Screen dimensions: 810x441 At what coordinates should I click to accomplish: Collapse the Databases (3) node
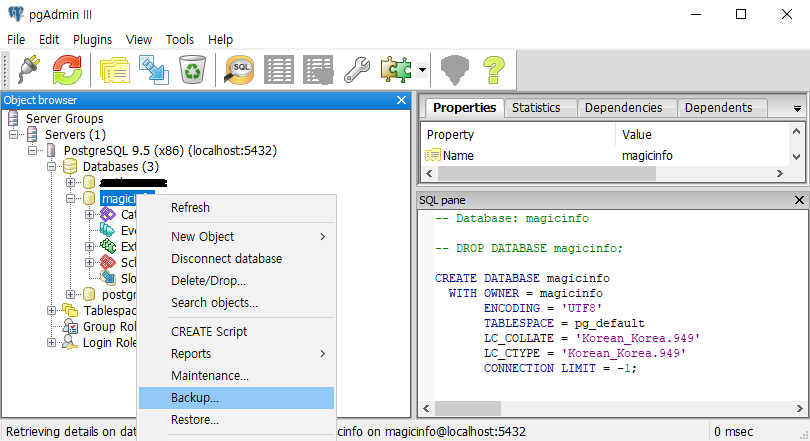(52, 166)
